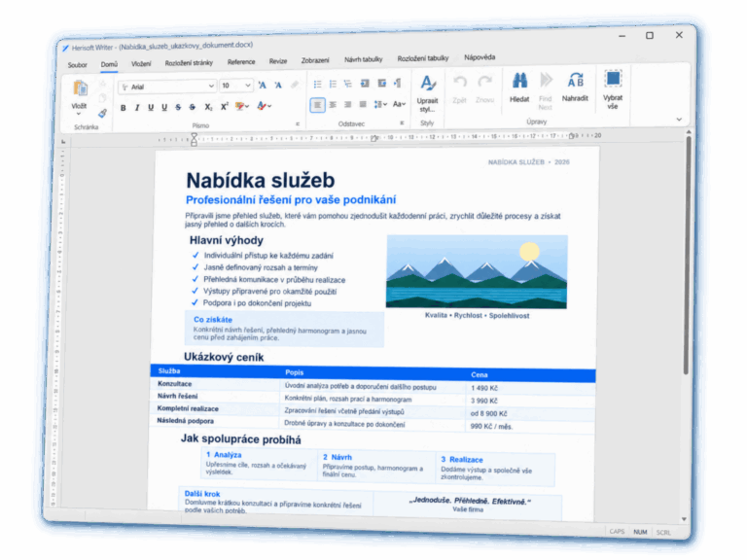
Task: Click the Find Next arrow icon
Action: [546, 80]
